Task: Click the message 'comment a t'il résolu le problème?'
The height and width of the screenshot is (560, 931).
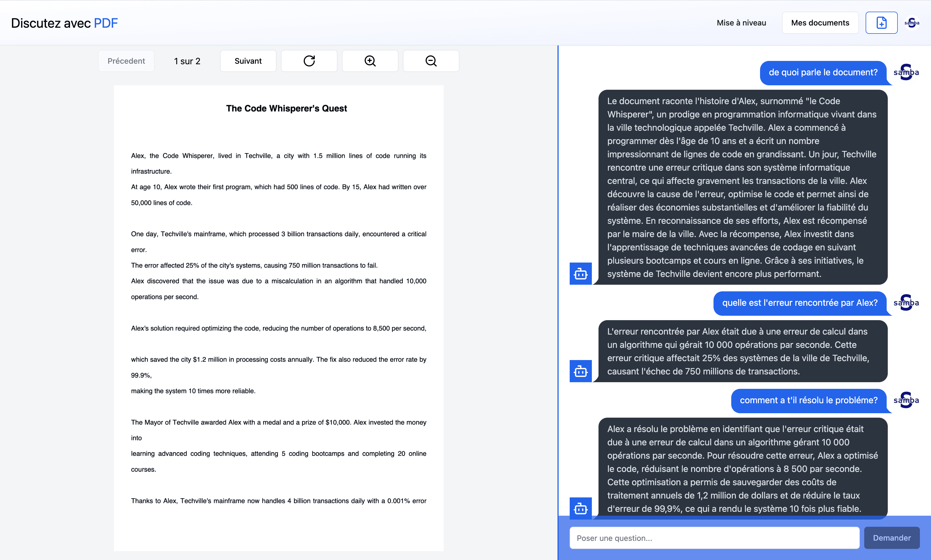Action: coord(809,400)
